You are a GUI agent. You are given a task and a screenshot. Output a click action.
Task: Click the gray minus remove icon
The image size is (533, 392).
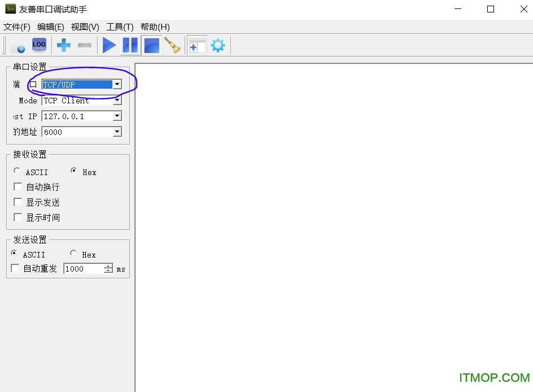click(85, 45)
